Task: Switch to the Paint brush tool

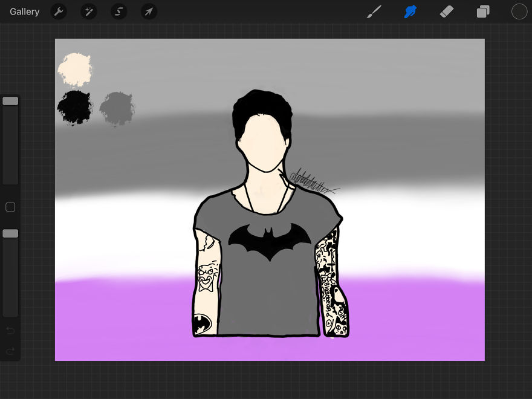Action: click(x=374, y=11)
